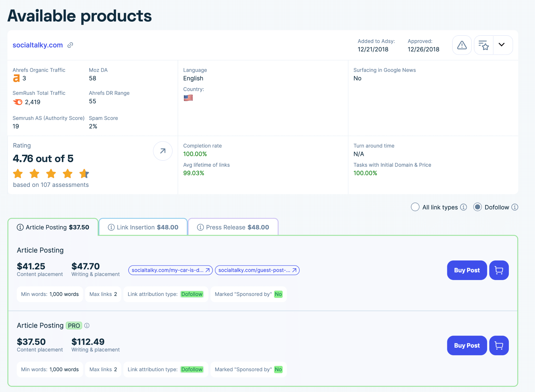The image size is (535, 392).
Task: Click the warning triangle report icon
Action: tap(462, 45)
